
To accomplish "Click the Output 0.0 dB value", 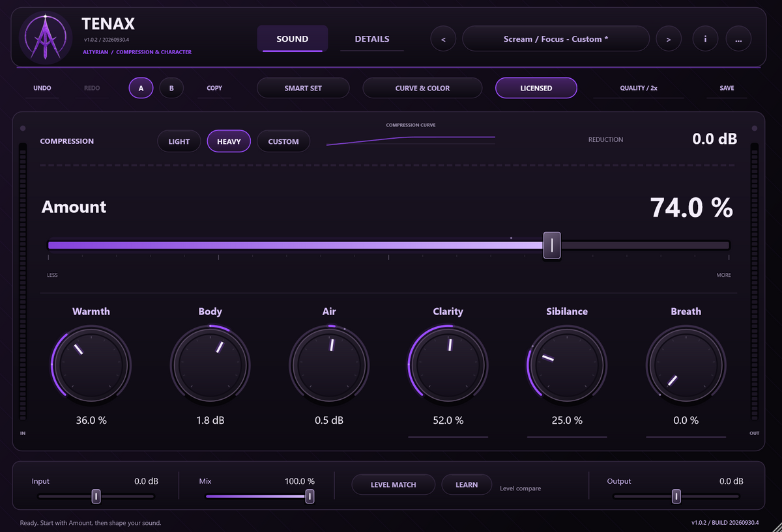I will (731, 481).
